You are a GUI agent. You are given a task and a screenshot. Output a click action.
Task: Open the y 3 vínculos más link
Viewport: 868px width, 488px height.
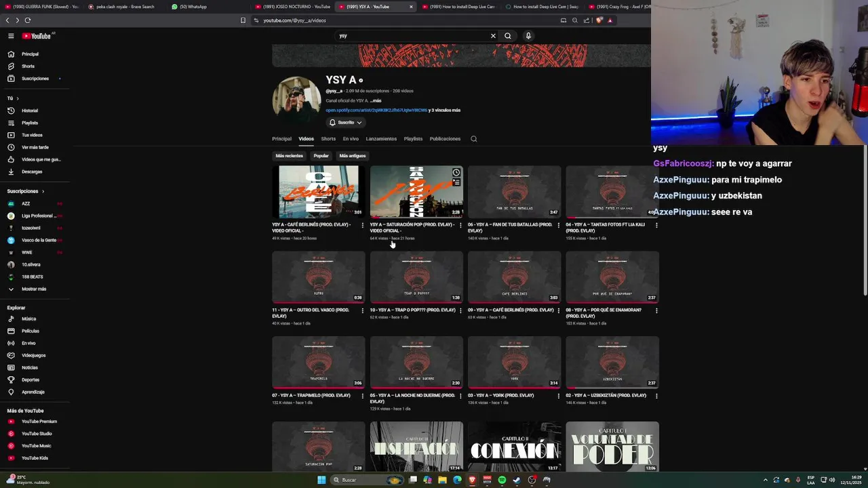(x=444, y=110)
